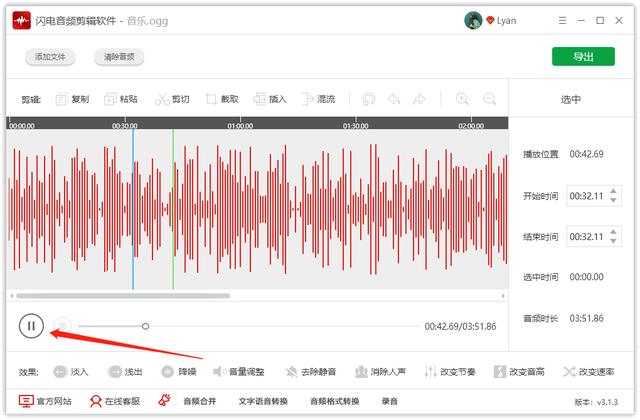Click the 选中时间 value 00:00.00

click(587, 277)
